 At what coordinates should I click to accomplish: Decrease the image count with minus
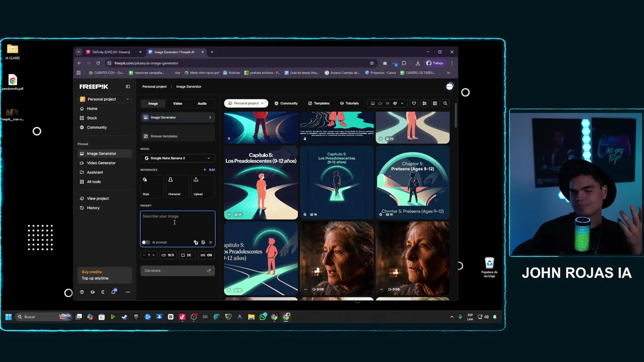[144, 255]
